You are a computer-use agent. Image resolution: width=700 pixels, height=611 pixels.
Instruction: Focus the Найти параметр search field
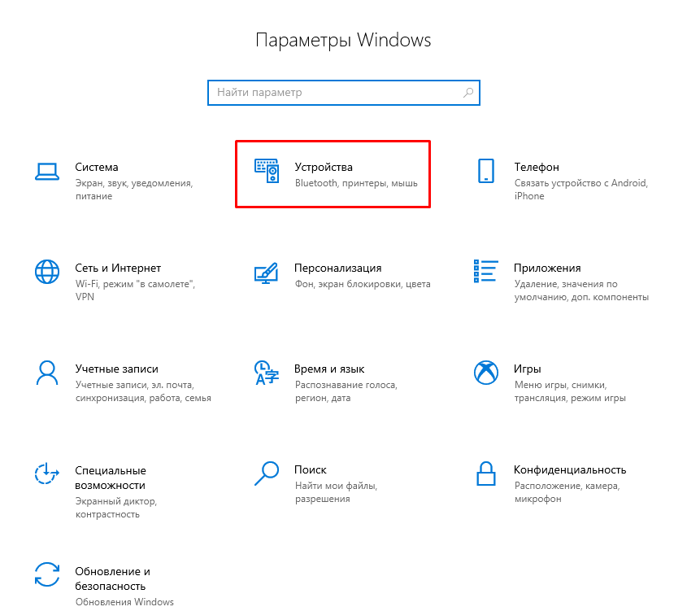[344, 93]
